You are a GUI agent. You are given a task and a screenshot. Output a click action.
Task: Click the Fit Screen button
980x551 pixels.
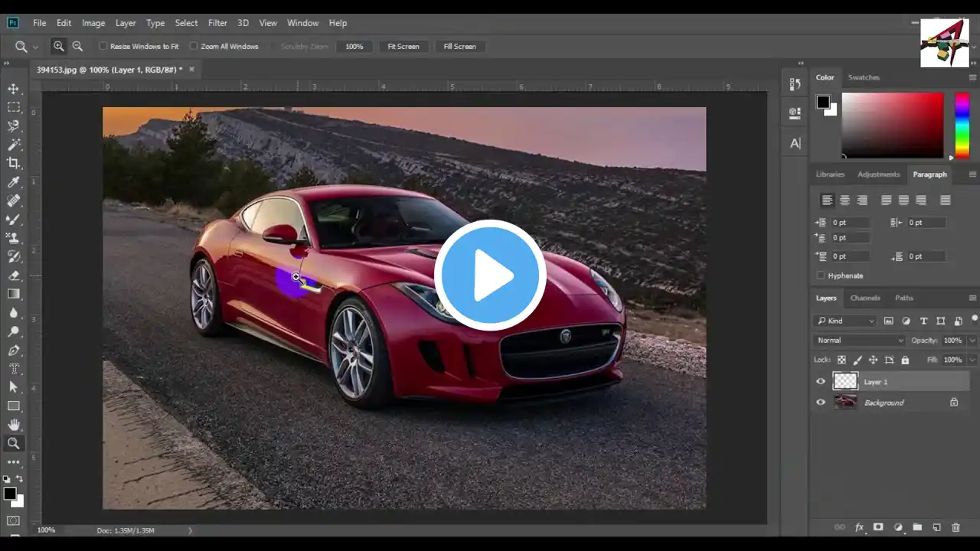click(x=403, y=47)
